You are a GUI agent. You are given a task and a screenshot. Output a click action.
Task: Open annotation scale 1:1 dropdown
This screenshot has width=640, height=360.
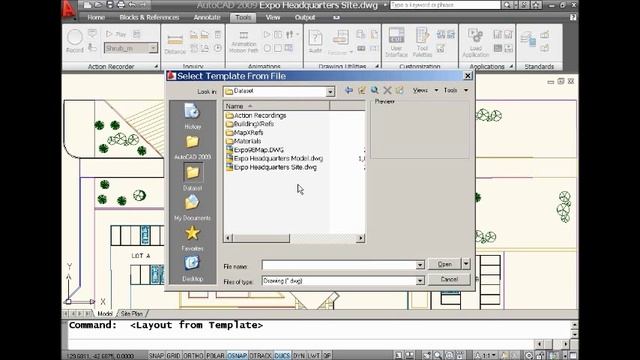[x=486, y=356]
